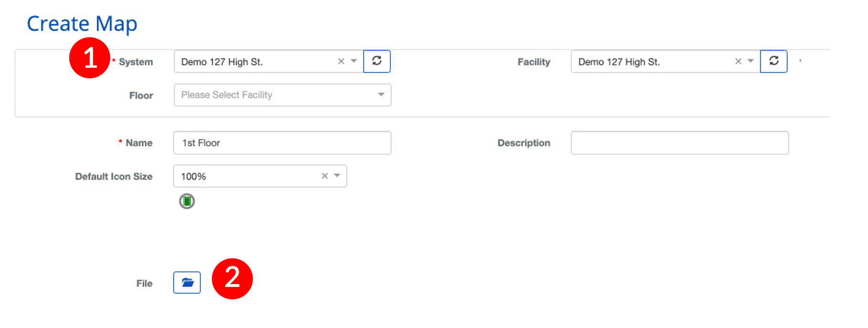The width and height of the screenshot is (868, 328).
Task: Expand the Facility dropdown arrow
Action: pos(751,61)
